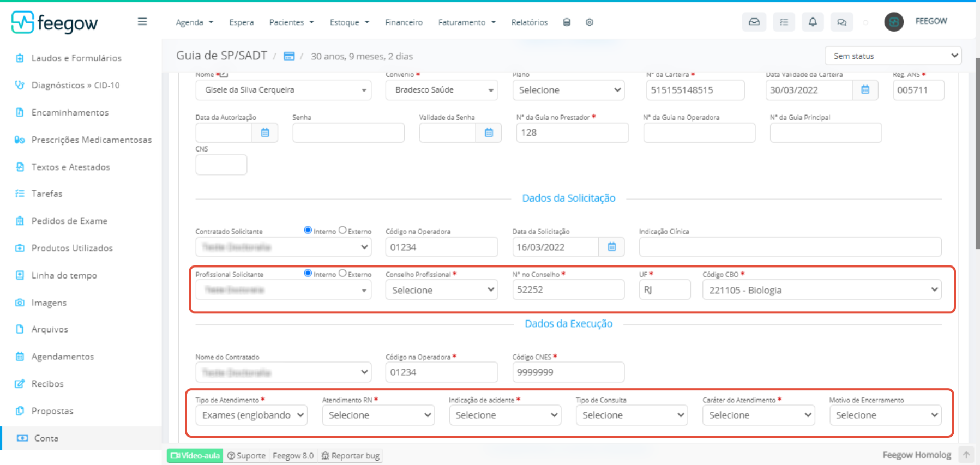Viewport: 980px width, 465px height.
Task: Click the Feegow 8.0 button
Action: pos(293,456)
